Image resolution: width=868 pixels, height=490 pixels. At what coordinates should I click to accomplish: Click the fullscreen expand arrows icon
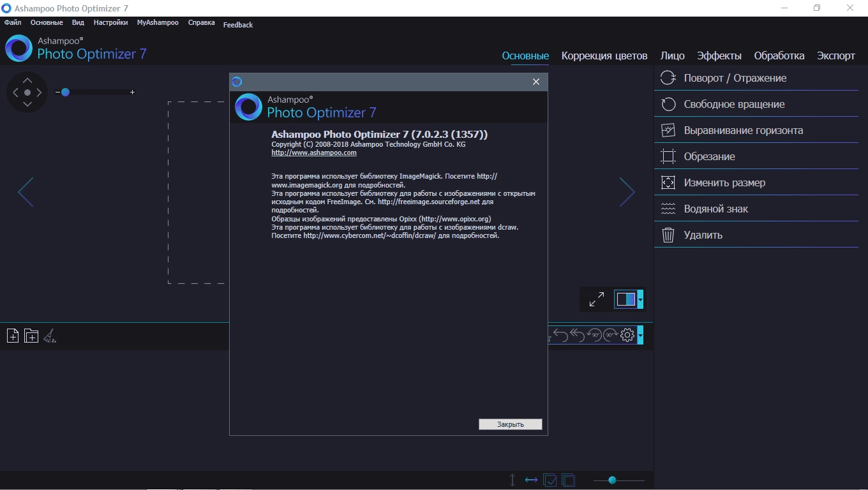597,299
